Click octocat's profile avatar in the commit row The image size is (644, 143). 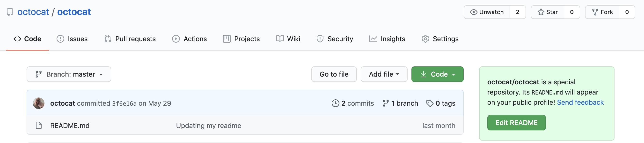(x=38, y=103)
